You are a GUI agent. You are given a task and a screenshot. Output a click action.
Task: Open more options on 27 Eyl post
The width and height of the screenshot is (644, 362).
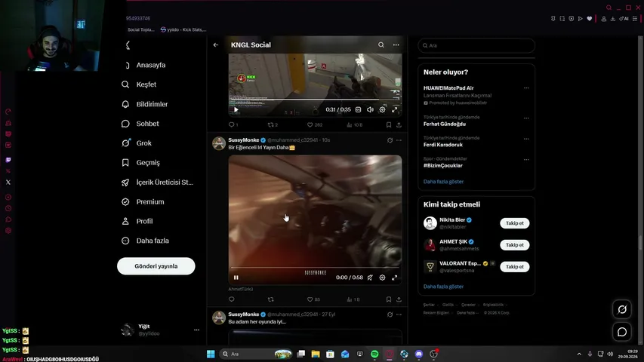399,314
